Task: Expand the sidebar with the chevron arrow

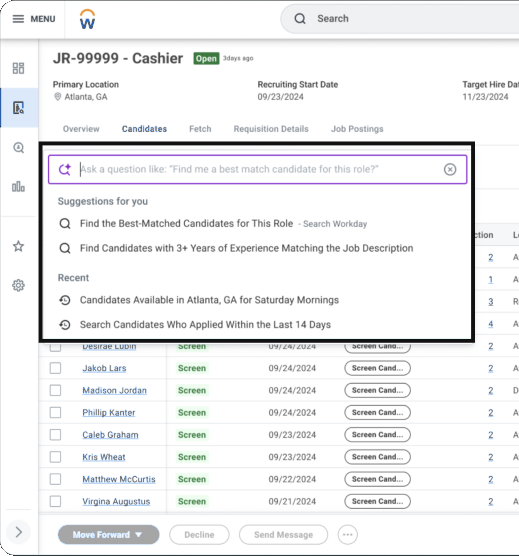Action: (19, 532)
